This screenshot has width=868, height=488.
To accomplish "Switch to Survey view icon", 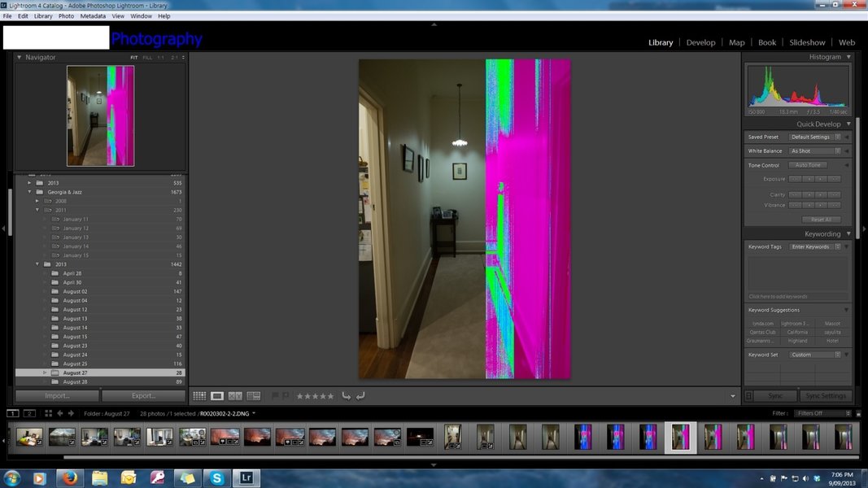I will pyautogui.click(x=253, y=396).
